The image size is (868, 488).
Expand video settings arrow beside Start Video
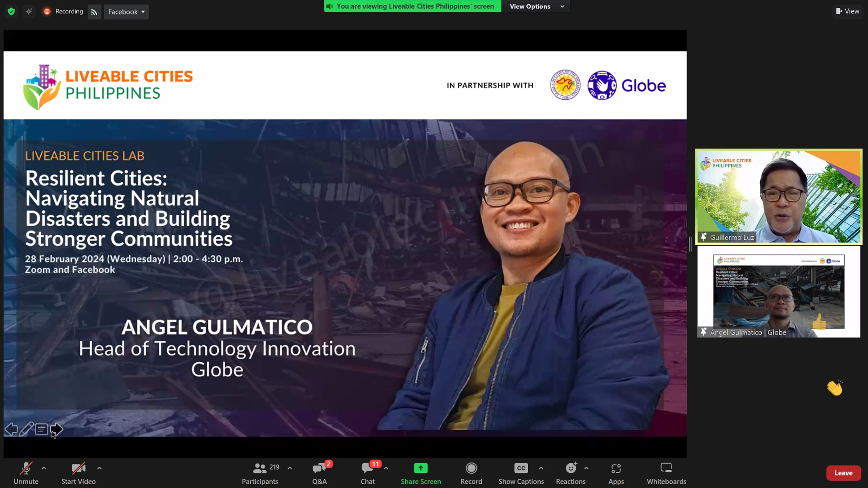click(x=99, y=468)
